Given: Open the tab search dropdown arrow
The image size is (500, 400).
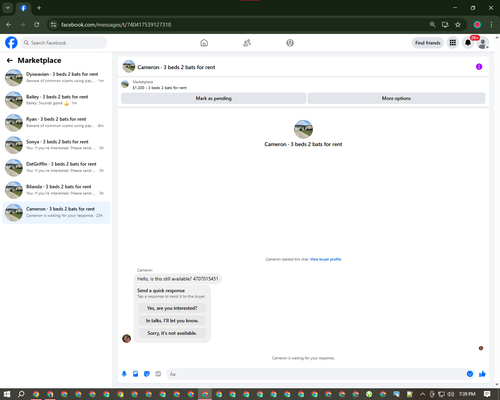Looking at the screenshot, I should point(8,8).
